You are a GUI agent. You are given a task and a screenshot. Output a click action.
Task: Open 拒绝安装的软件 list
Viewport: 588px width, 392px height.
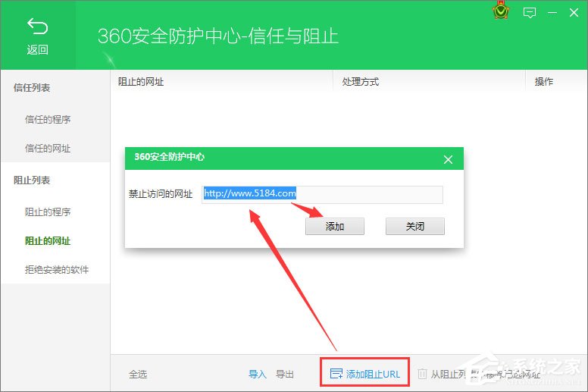(x=57, y=270)
